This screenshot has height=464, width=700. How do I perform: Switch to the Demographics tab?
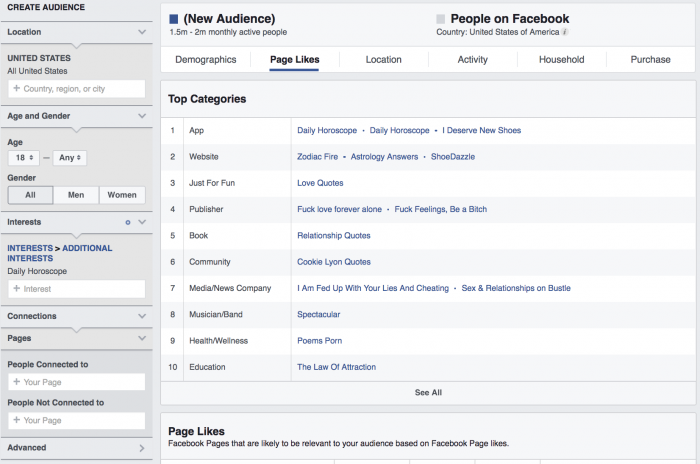206,59
